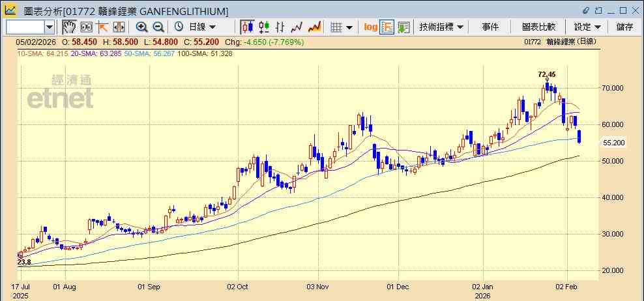The image size is (644, 301).
Task: Click the grid lines icon
Action: click(x=336, y=27)
